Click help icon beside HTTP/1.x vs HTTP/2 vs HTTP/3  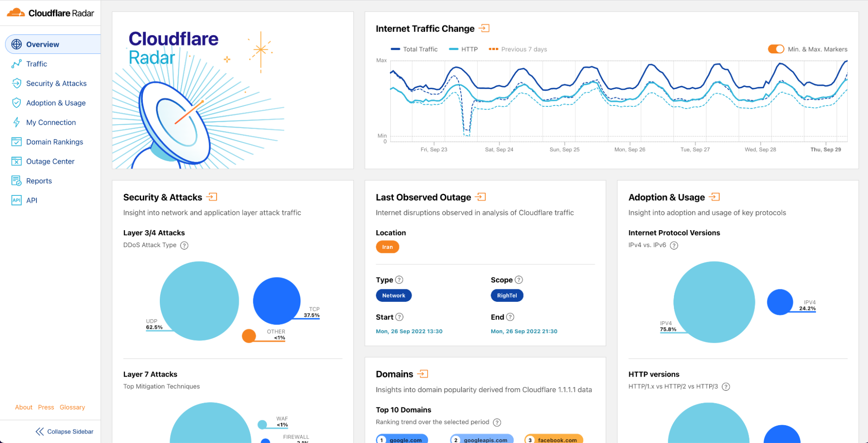pyautogui.click(x=726, y=387)
